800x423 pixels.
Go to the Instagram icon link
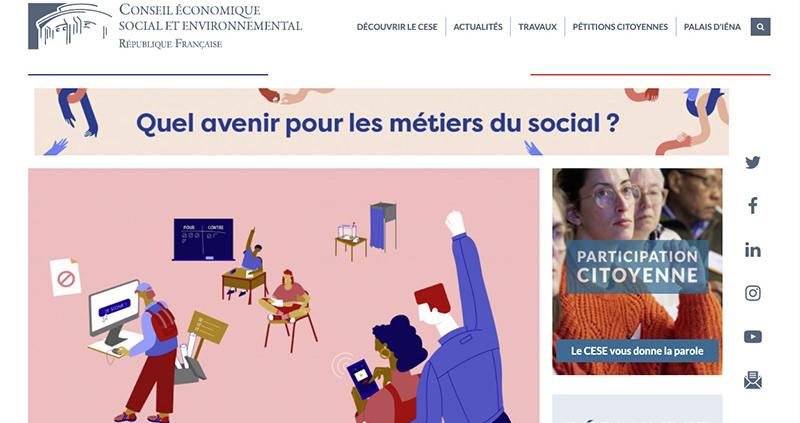[x=753, y=293]
